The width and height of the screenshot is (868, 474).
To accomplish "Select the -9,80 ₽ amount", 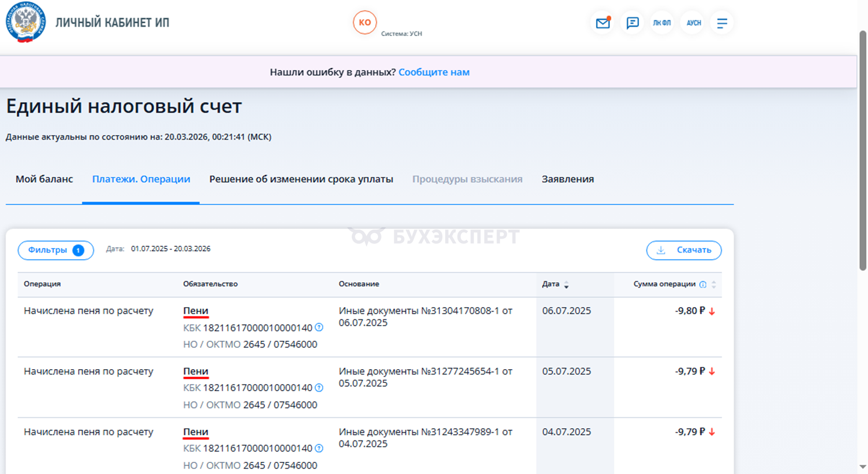I will click(x=690, y=311).
